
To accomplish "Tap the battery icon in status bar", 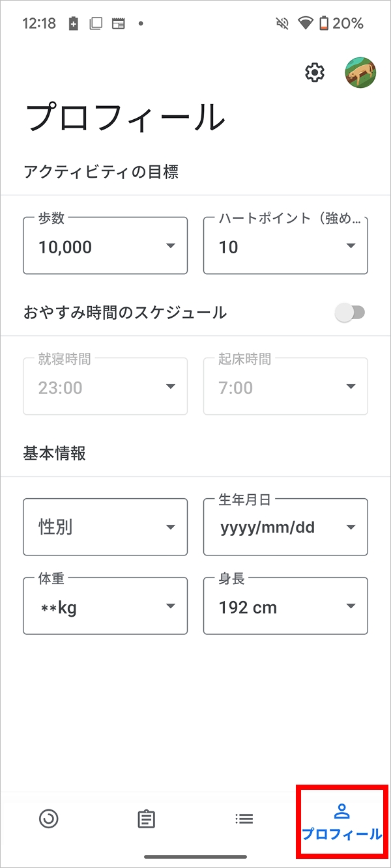I will tap(325, 23).
